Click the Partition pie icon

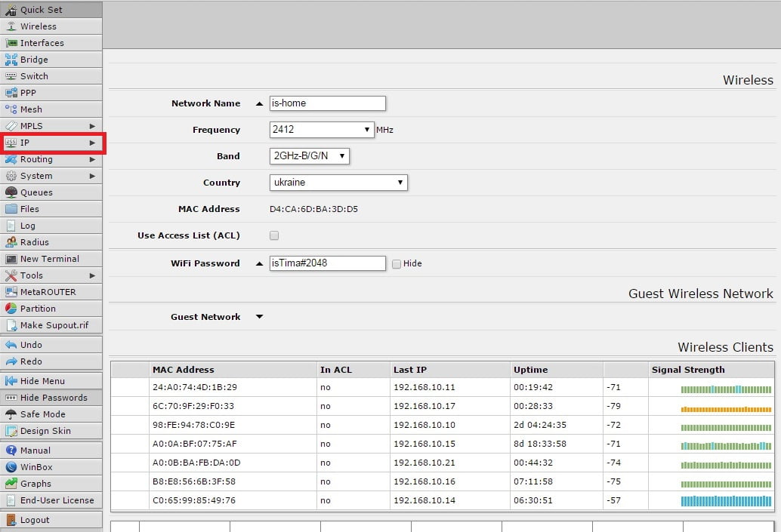(11, 309)
